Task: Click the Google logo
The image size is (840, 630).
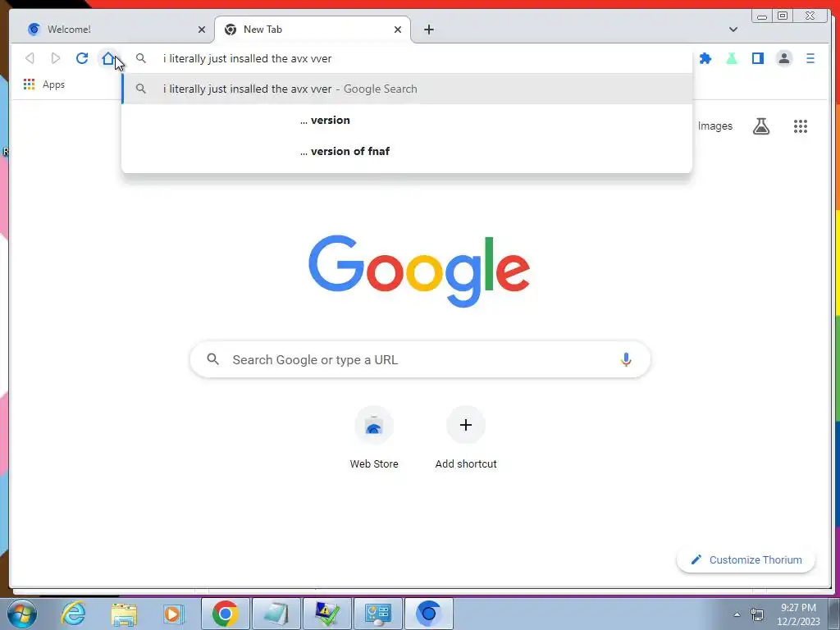Action: point(419,271)
